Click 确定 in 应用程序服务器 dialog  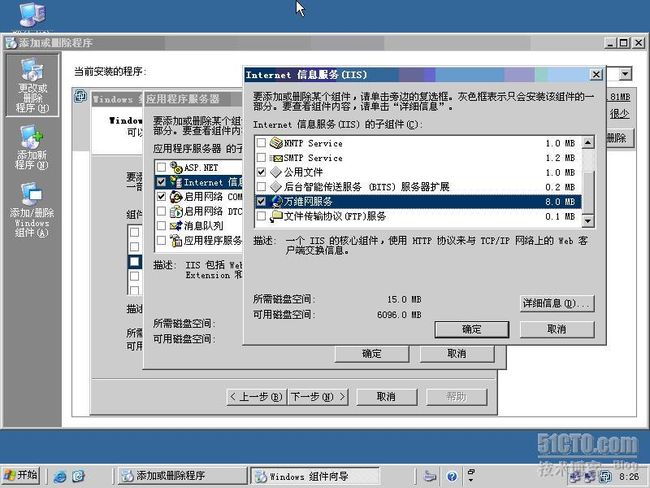point(371,354)
